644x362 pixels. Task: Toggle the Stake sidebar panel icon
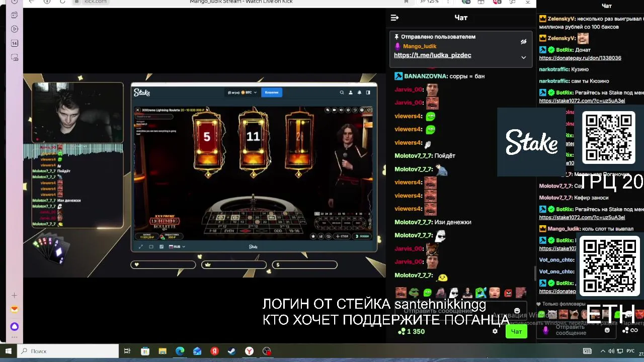pyautogui.click(x=368, y=93)
